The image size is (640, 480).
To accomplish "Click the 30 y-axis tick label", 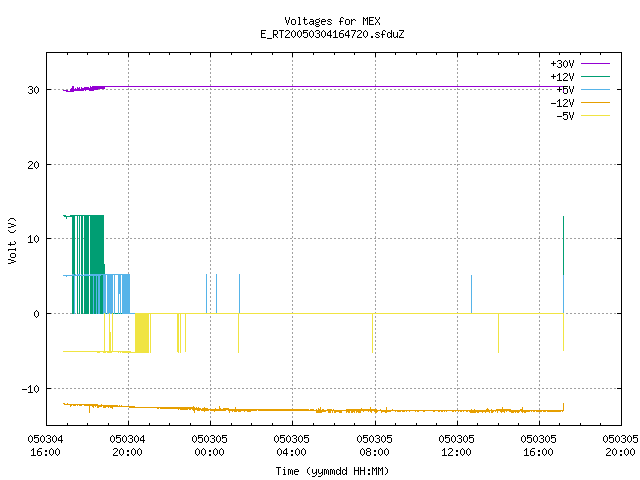I will (x=34, y=90).
